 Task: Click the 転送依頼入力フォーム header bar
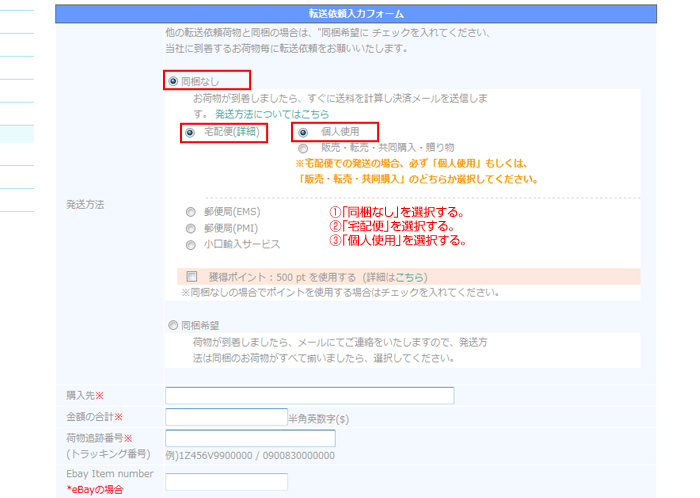click(370, 13)
